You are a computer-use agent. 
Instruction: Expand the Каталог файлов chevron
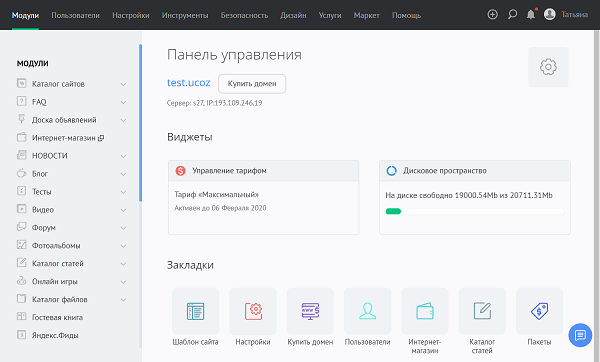tap(123, 300)
